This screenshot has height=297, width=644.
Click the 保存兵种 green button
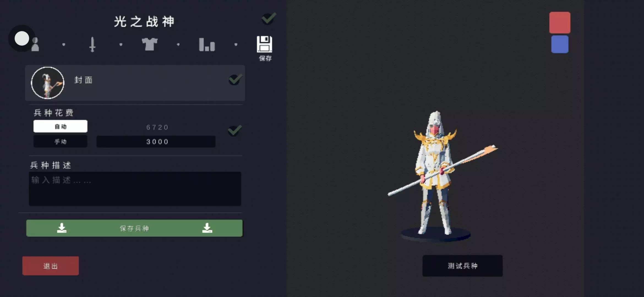[x=134, y=228]
